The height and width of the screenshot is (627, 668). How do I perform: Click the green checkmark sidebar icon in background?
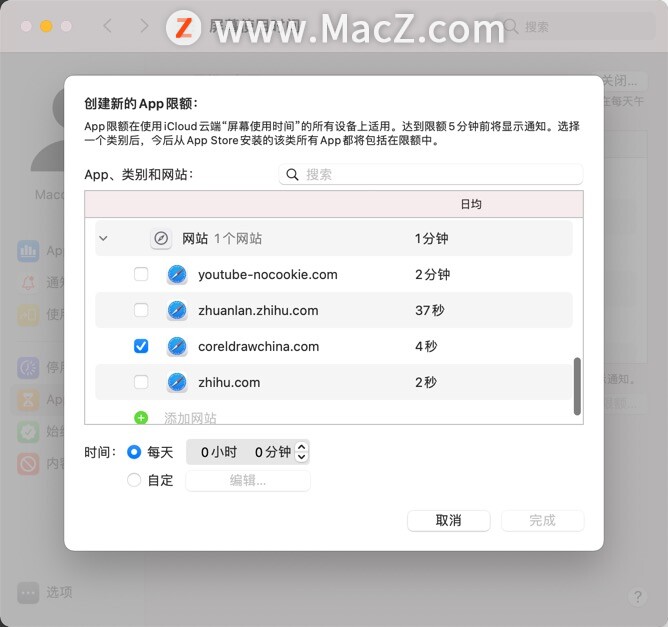pos(28,431)
